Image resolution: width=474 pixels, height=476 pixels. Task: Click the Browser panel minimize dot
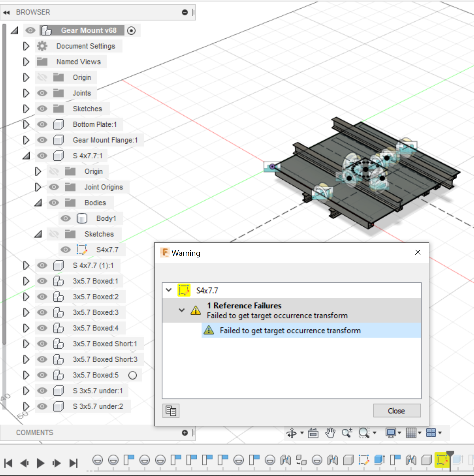tap(185, 12)
